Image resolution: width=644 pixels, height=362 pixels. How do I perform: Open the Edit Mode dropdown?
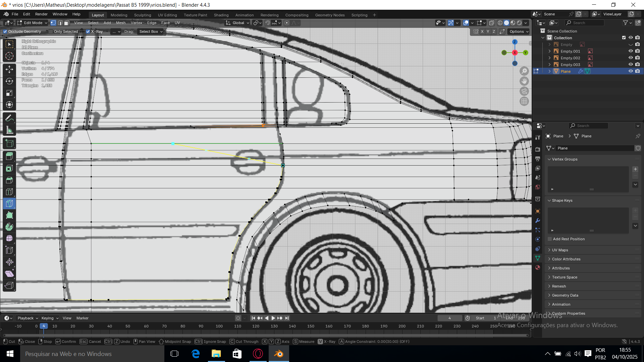pyautogui.click(x=33, y=23)
